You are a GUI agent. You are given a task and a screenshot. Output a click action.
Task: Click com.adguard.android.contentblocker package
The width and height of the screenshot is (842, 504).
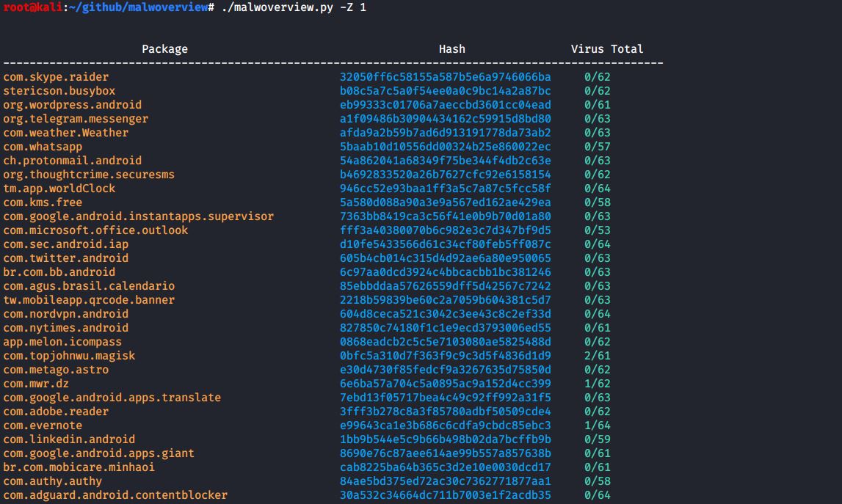115,496
